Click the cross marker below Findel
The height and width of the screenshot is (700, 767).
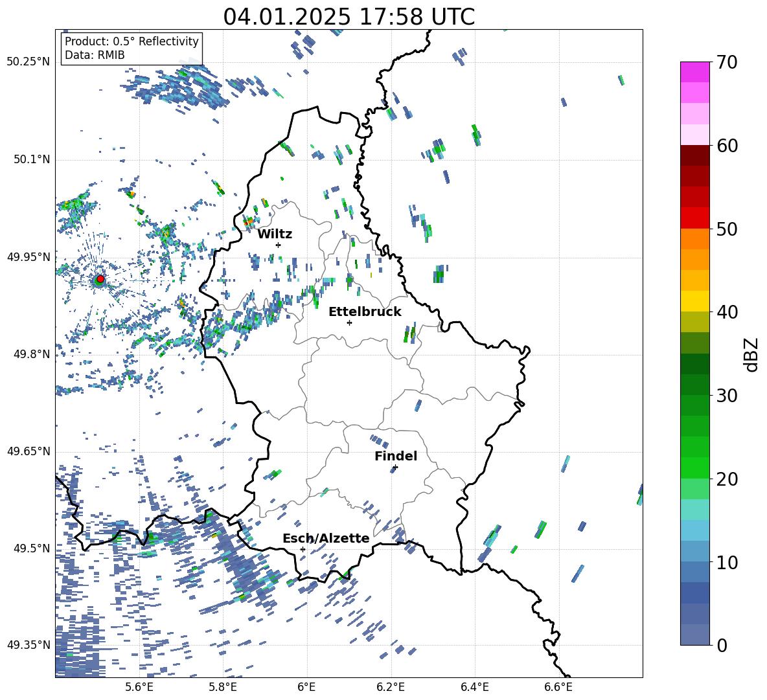pyautogui.click(x=395, y=468)
